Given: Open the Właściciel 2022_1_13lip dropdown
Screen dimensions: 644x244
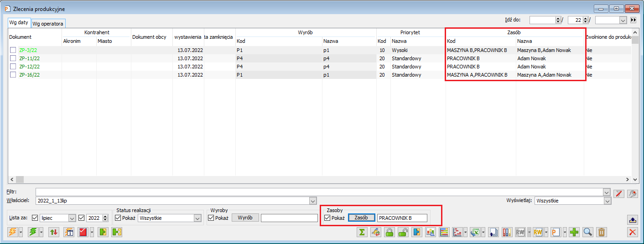Looking at the screenshot, I should tap(313, 201).
